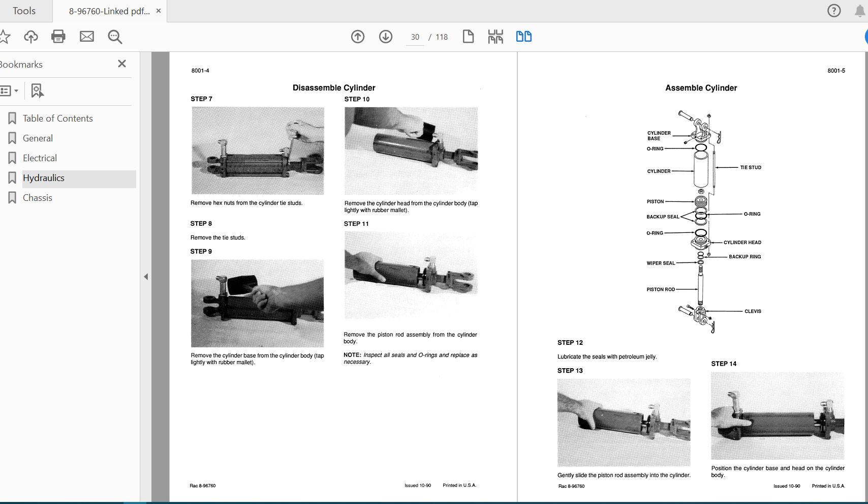Screen dimensions: 868x504
Task: Select the 8-96760-Linked pdf document tab
Action: [109, 11]
